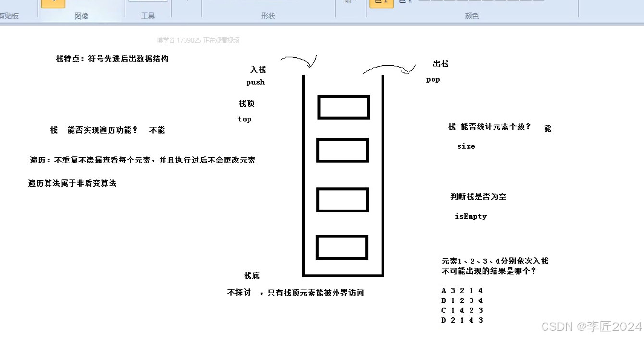
Task: Click the 颜色 1 button in ribbon
Action: click(x=381, y=3)
